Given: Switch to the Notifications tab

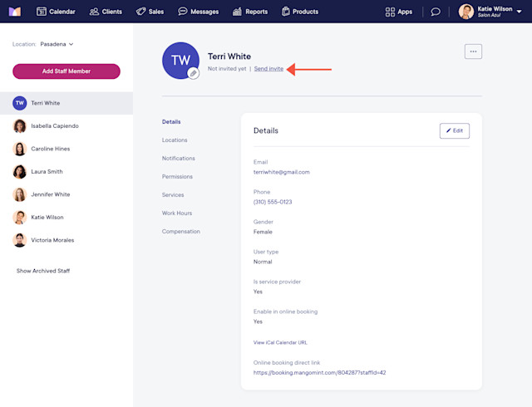Looking at the screenshot, I should 179,159.
